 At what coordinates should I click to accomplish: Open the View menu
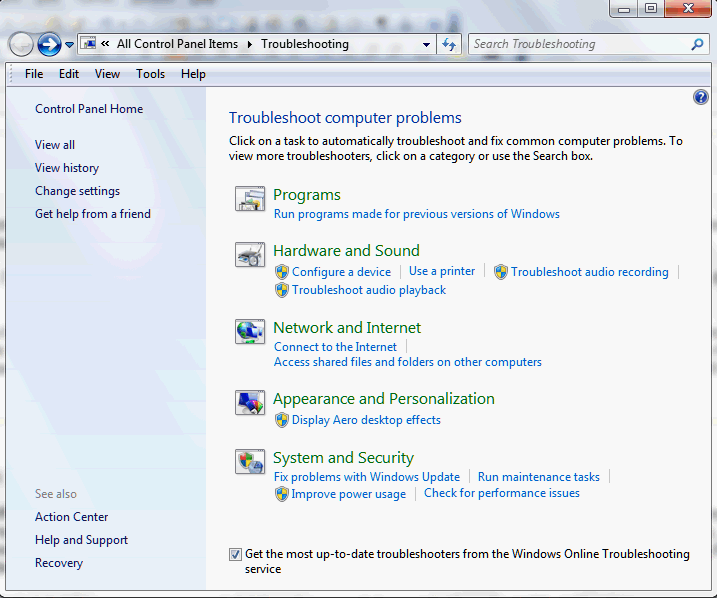tap(107, 74)
